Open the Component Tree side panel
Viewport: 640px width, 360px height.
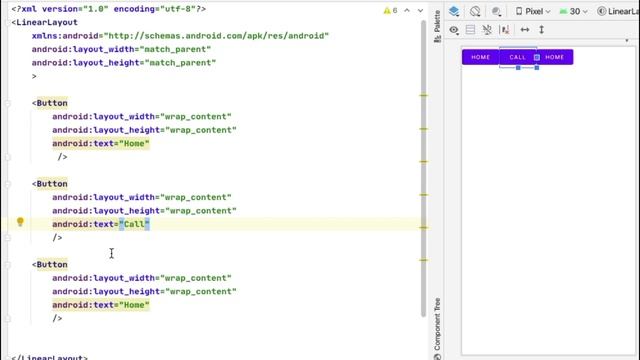[438, 329]
